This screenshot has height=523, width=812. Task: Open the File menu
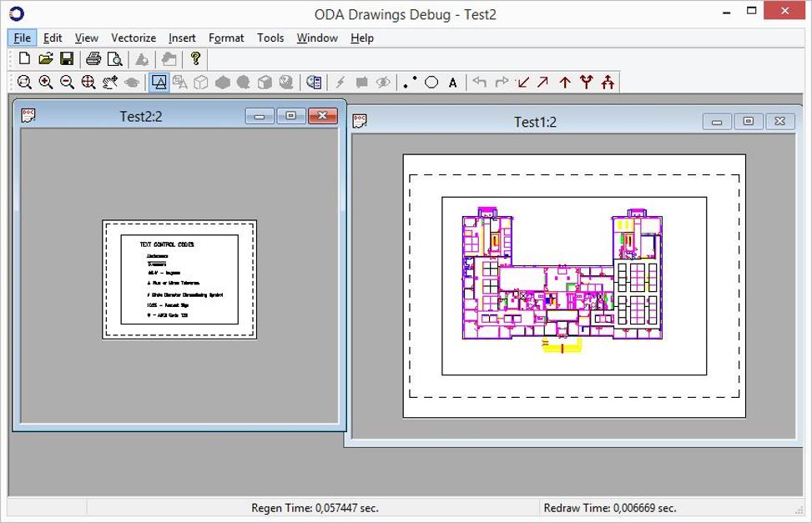(22, 38)
